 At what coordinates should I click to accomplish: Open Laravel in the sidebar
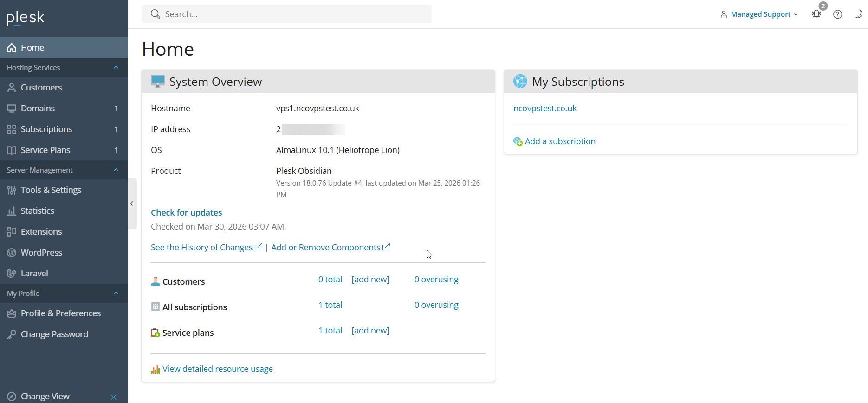tap(64, 274)
